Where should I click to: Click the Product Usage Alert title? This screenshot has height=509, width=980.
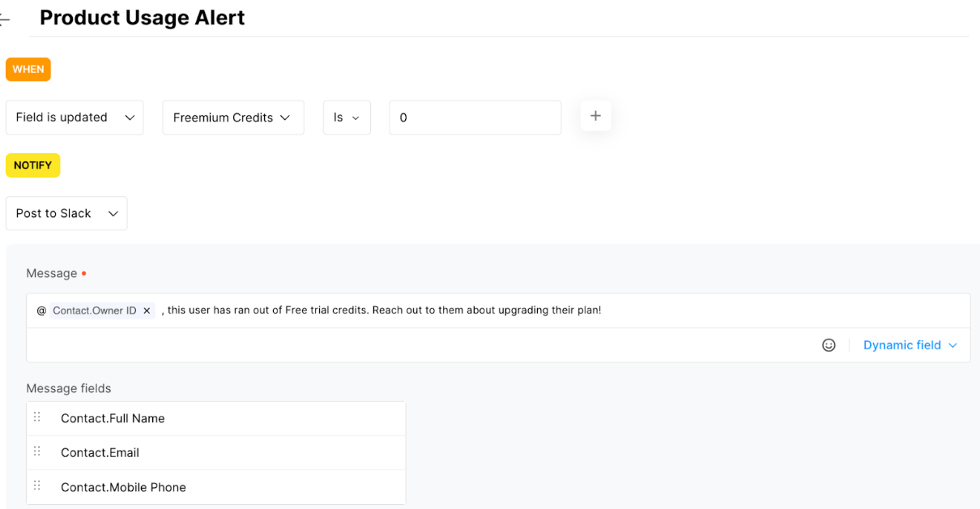(x=143, y=18)
